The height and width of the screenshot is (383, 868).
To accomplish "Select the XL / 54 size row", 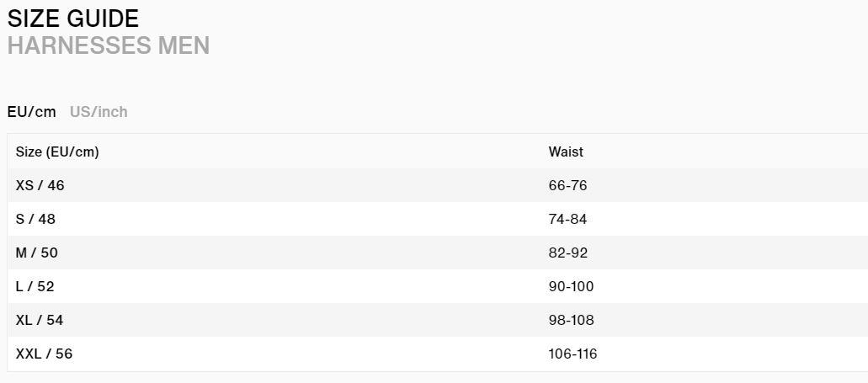I will (x=437, y=321).
